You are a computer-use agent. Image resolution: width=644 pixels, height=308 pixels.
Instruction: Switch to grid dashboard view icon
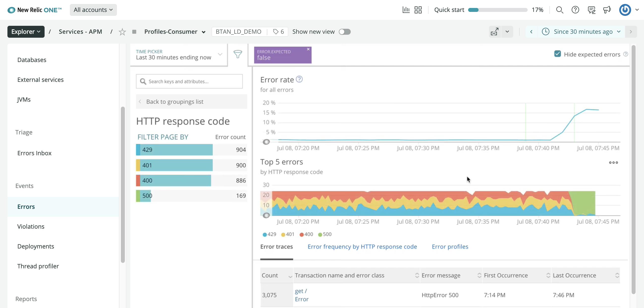pos(418,10)
